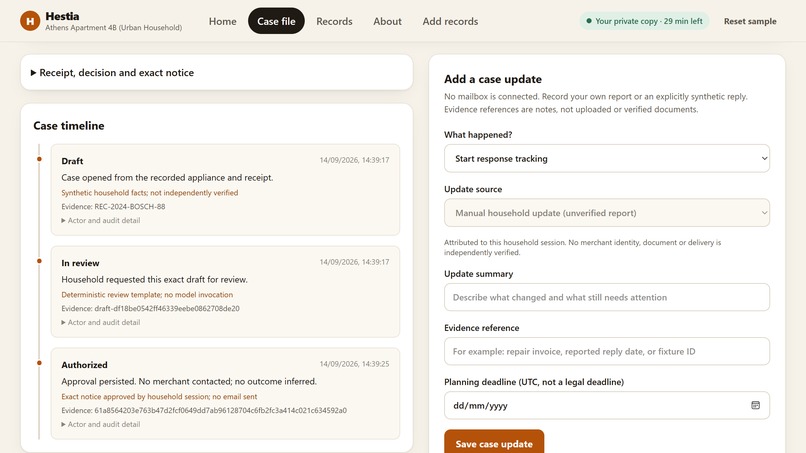
Task: Click the Add a case update heading
Action: pos(493,79)
